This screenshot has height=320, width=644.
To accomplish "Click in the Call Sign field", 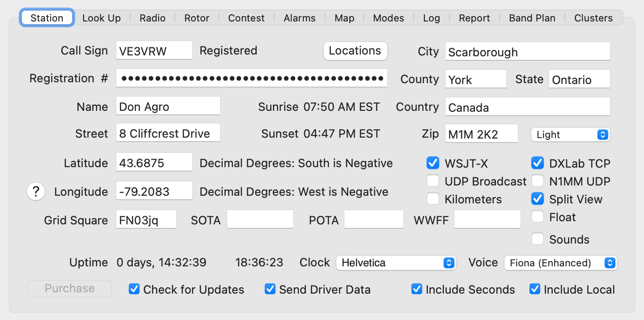I will click(x=154, y=51).
